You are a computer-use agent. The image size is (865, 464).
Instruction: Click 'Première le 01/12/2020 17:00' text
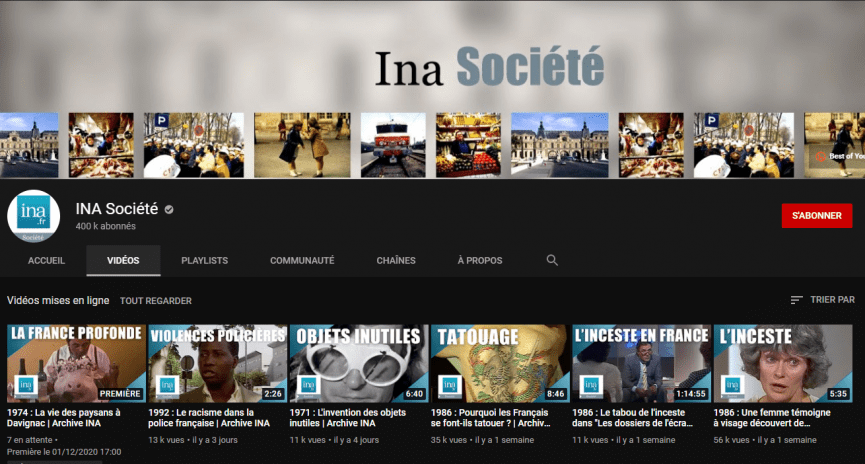pyautogui.click(x=64, y=452)
